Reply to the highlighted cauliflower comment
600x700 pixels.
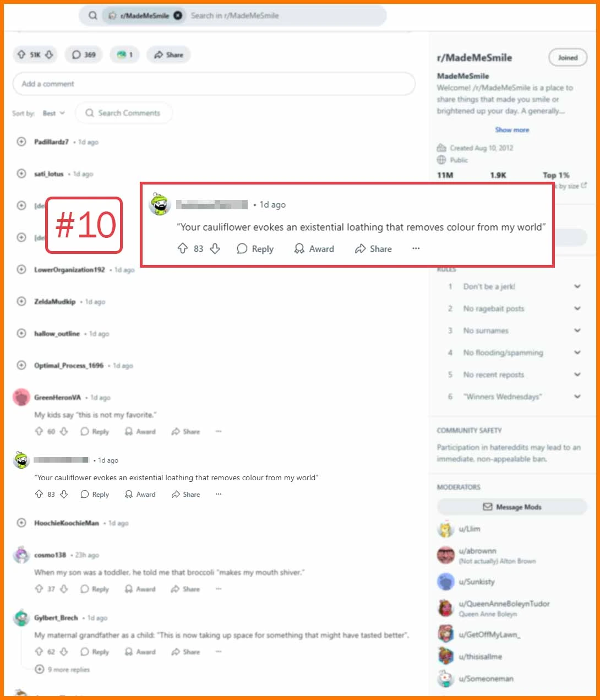(255, 248)
